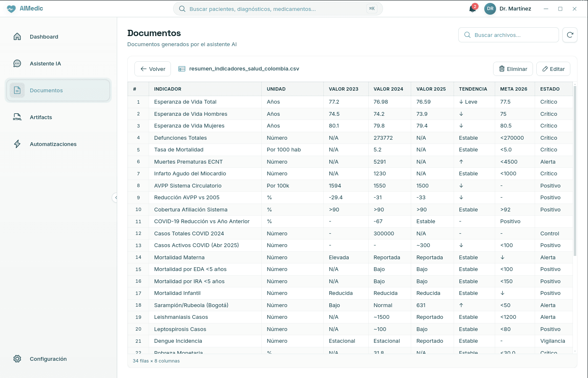Click the trash icon on the Eliminar button
This screenshot has height=378, width=588.
[502, 69]
